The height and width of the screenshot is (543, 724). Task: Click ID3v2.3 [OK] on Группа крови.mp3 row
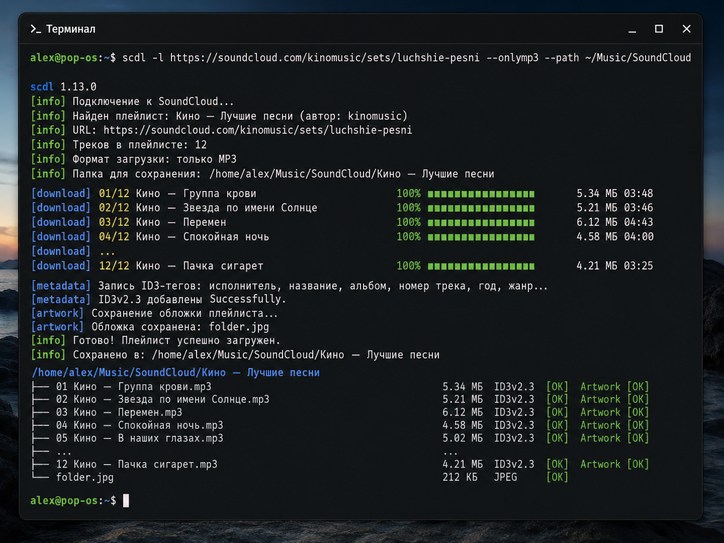531,387
